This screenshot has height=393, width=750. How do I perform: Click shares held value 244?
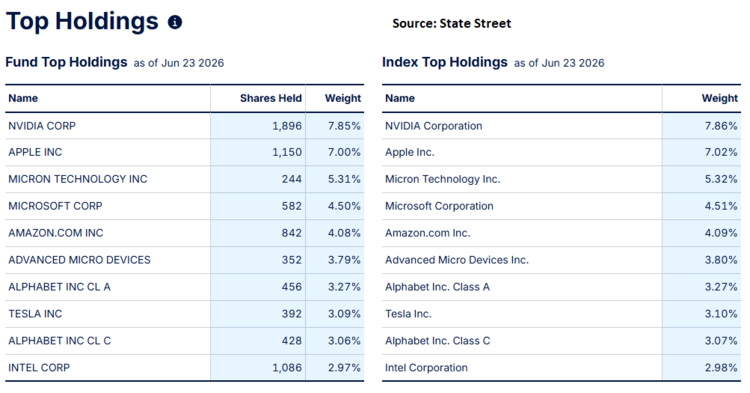coord(292,179)
